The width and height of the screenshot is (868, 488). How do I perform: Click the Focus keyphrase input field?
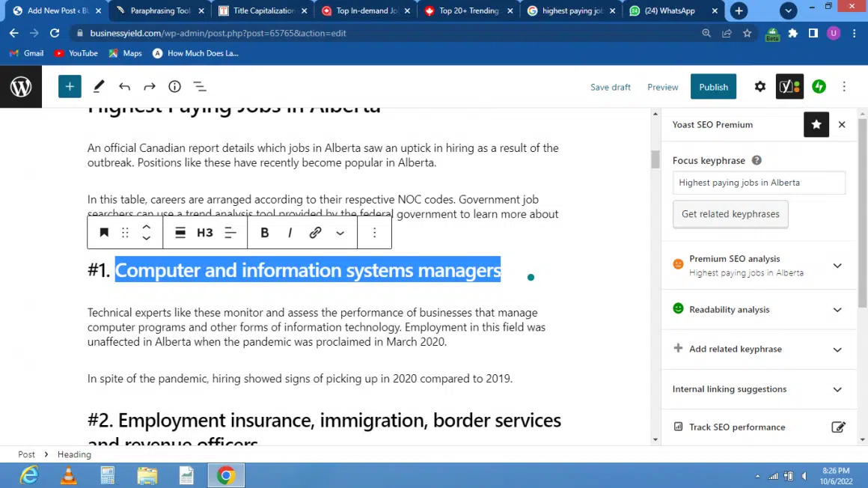(x=759, y=183)
